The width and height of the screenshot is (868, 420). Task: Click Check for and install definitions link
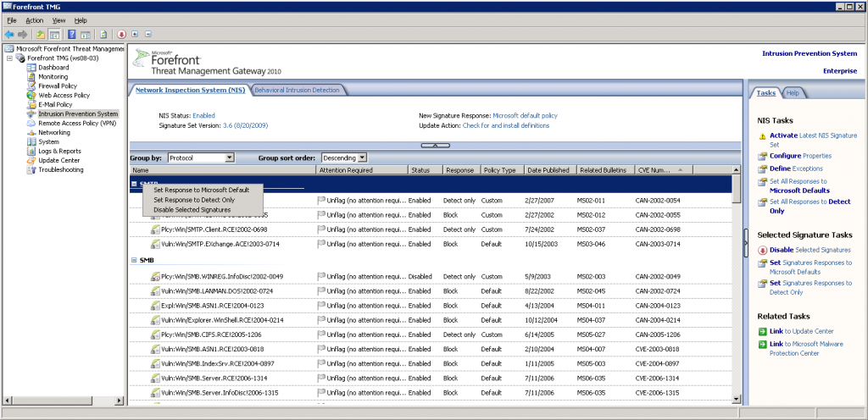[x=506, y=125]
